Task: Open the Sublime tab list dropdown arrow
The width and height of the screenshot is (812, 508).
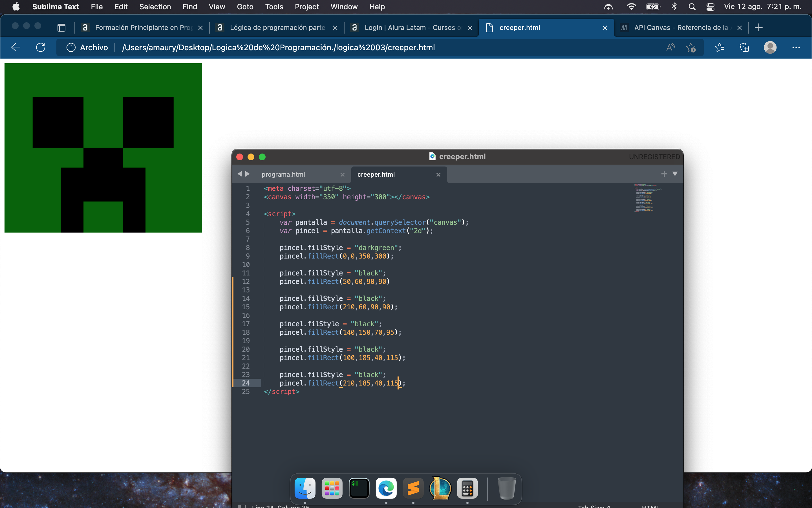Action: [675, 174]
